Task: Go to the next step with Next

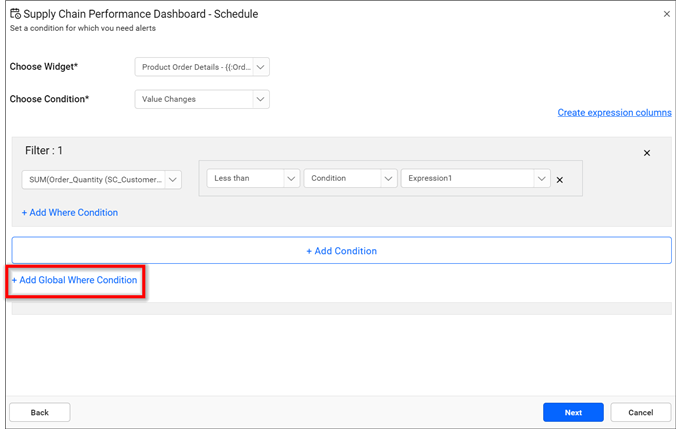Action: (573, 412)
